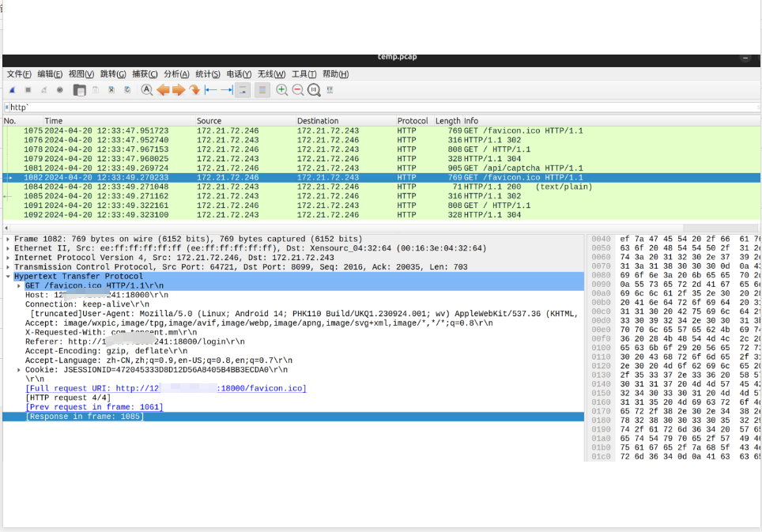This screenshot has height=532, width=762.
Task: Expand the GET /favicon.ico request line
Action: click(x=19, y=285)
